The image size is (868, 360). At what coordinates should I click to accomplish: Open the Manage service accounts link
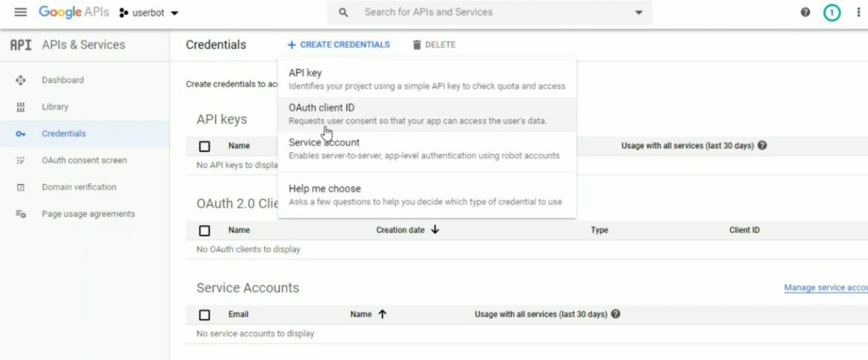(825, 288)
